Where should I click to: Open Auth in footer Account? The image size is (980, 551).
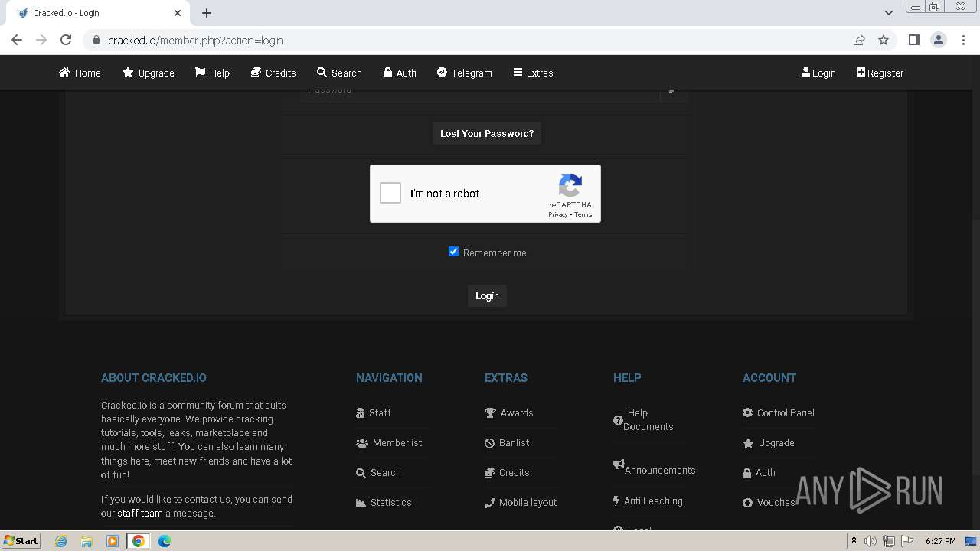[x=759, y=472]
